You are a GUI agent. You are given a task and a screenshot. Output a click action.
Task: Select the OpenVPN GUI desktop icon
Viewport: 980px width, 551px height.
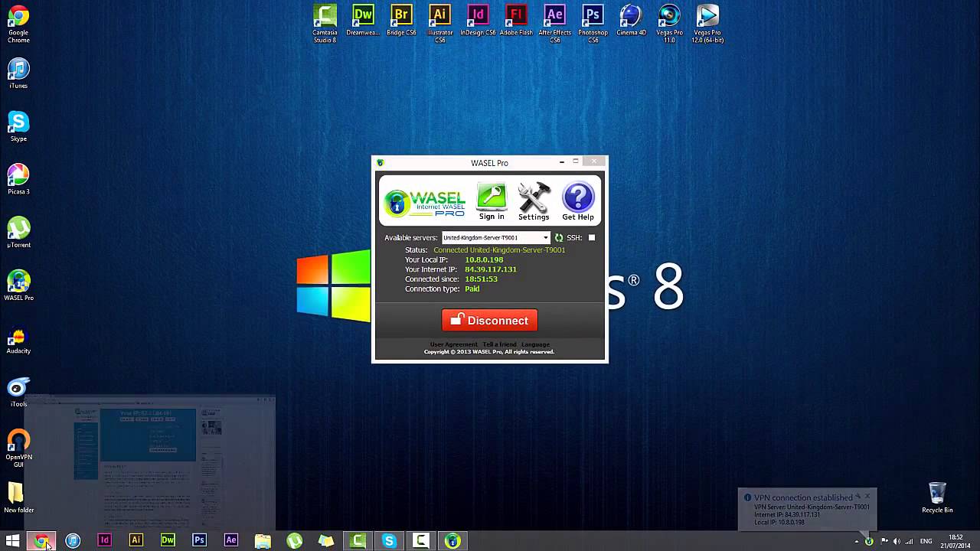[x=18, y=448]
